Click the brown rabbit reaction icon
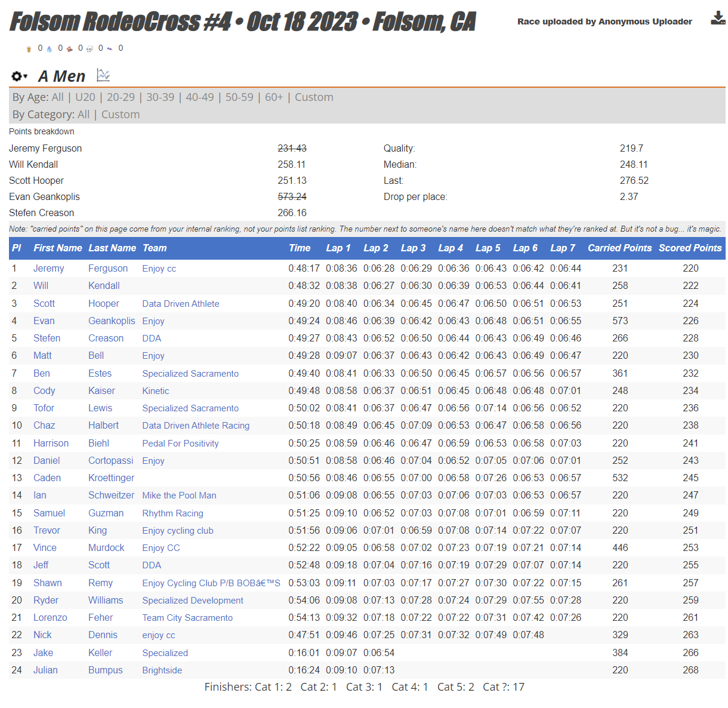This screenshot has height=708, width=728. click(69, 49)
